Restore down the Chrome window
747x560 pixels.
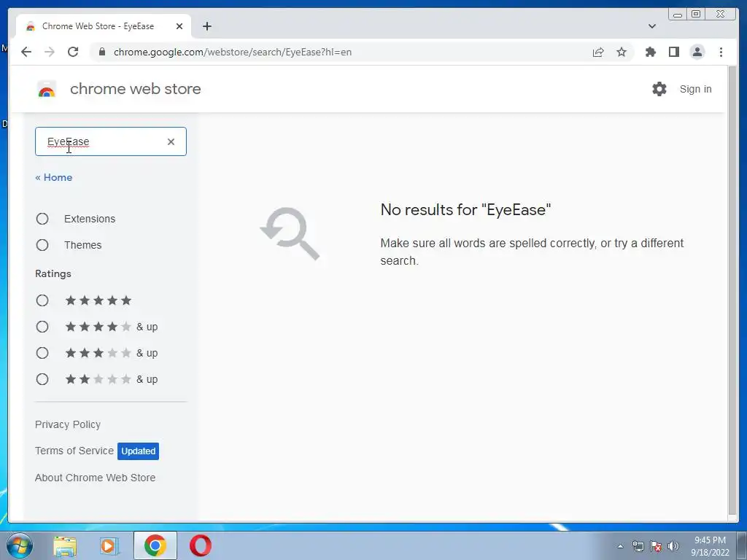tap(695, 15)
